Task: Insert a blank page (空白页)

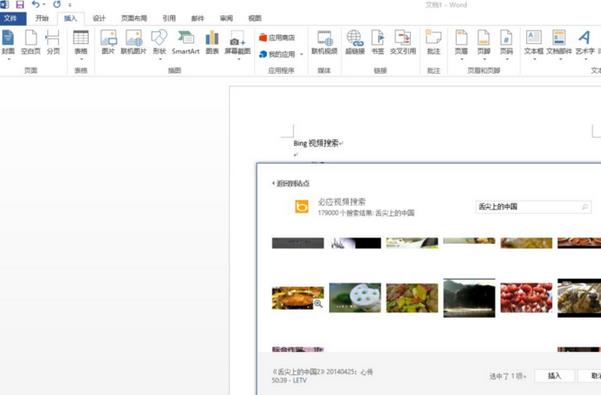Action: pos(31,43)
